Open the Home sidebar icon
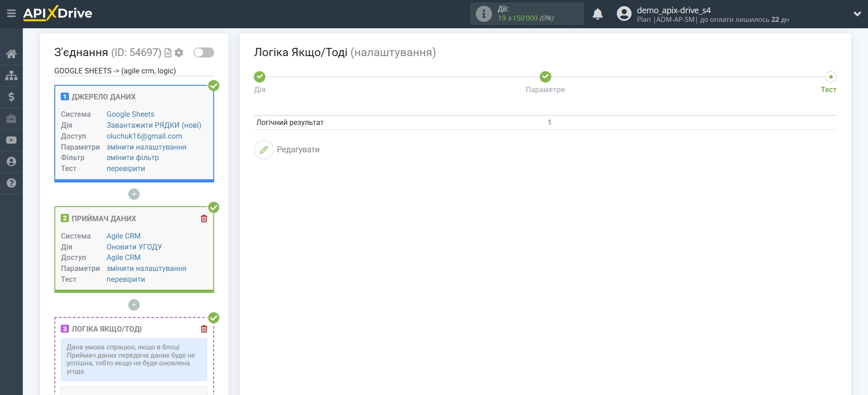The height and width of the screenshot is (395, 868). [11, 54]
